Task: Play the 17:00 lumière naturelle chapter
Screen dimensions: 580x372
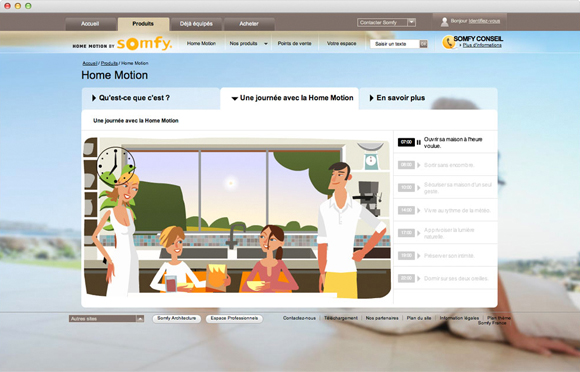Action: 419,233
